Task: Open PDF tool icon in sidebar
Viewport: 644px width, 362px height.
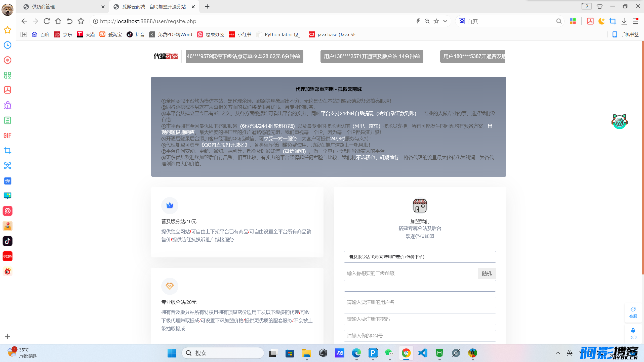Action: coord(8,90)
